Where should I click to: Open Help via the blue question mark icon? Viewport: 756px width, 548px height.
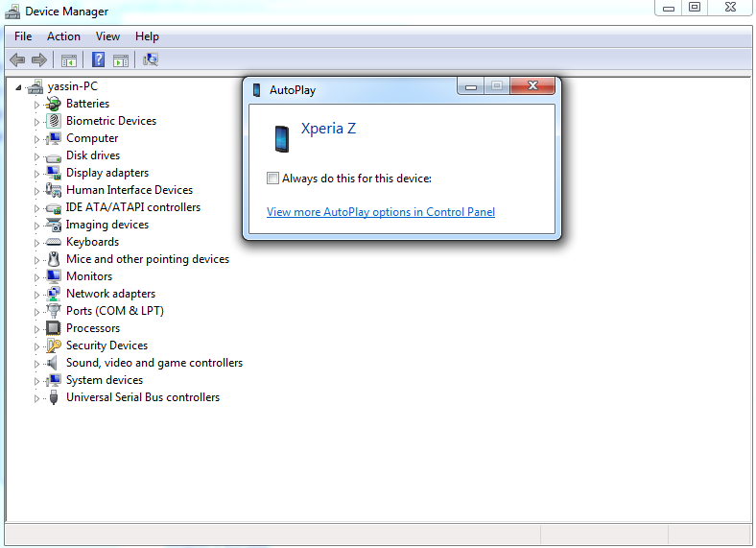[99, 60]
